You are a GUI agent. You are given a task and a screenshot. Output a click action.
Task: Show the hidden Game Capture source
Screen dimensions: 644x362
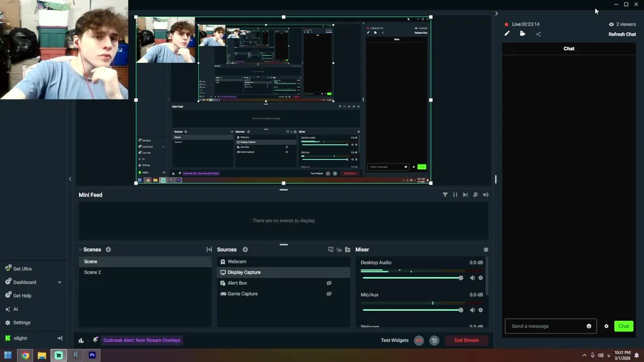329,294
